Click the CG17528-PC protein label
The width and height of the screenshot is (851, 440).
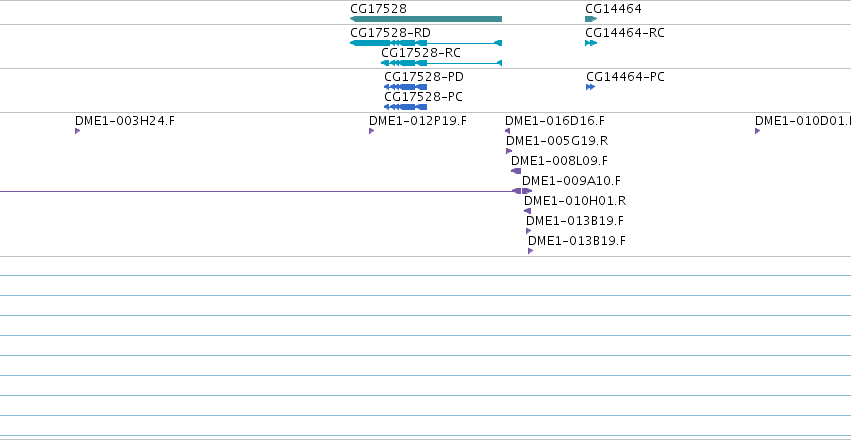[x=423, y=97]
